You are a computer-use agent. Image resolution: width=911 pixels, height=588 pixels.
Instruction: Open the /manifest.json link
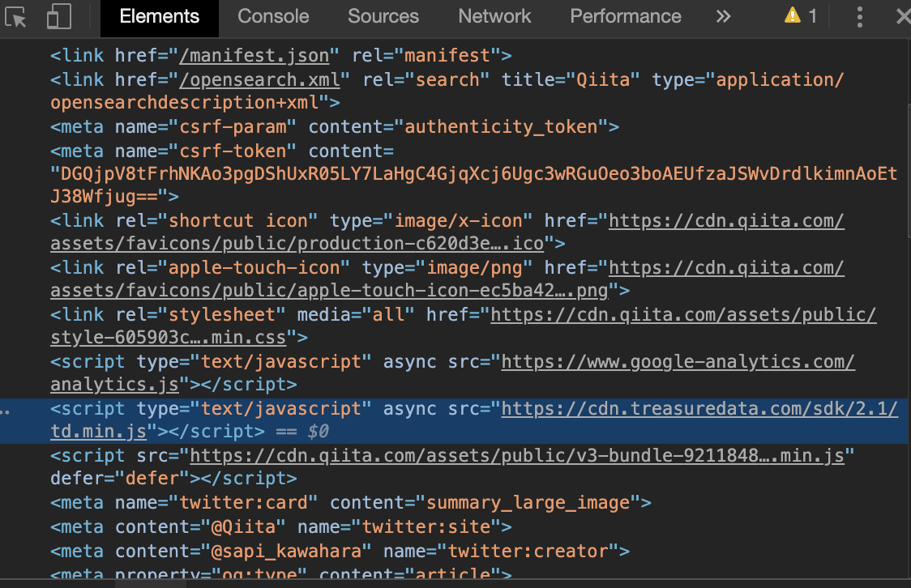coord(254,56)
